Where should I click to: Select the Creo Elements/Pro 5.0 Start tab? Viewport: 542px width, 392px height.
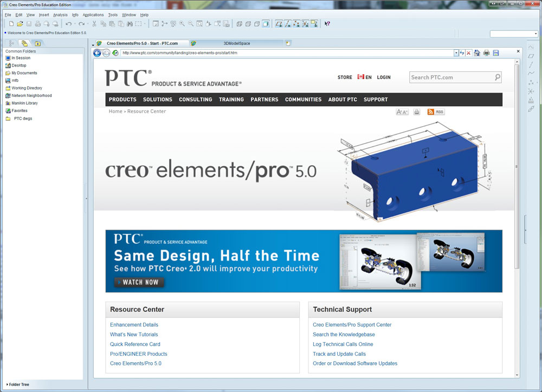tap(142, 43)
